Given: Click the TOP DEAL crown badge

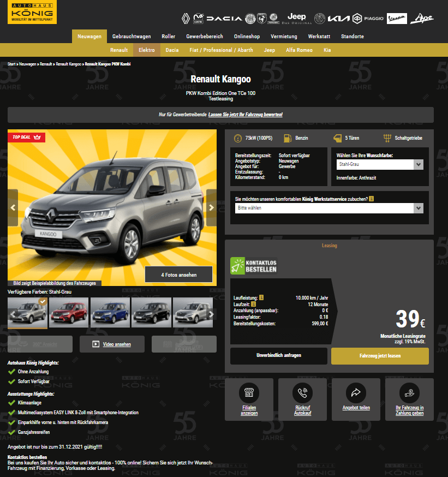Looking at the screenshot, I should click(26, 137).
